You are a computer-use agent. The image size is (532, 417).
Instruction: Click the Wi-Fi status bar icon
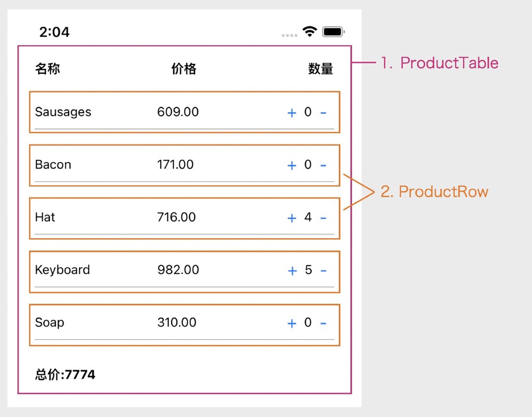[x=310, y=31]
